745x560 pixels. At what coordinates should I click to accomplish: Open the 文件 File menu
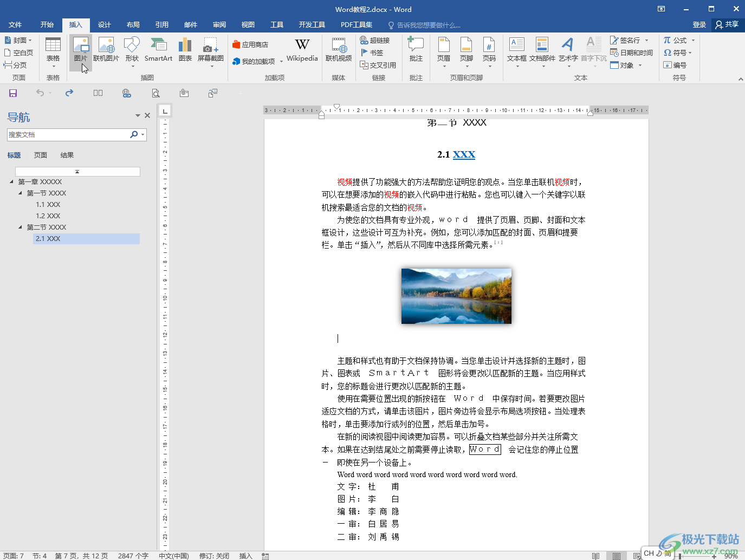[15, 25]
